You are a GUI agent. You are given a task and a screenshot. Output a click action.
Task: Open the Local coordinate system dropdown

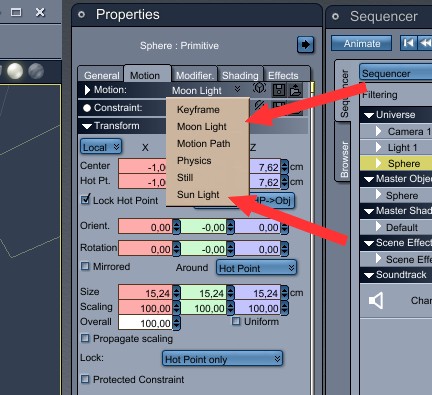101,147
